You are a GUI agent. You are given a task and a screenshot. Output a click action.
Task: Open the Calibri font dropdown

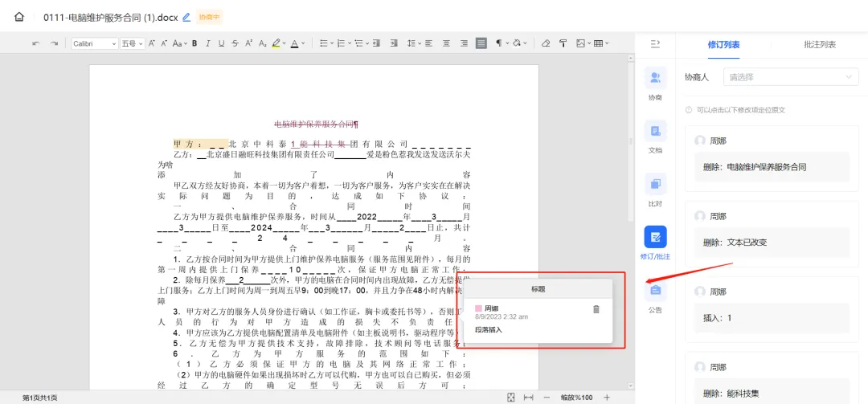(95, 43)
